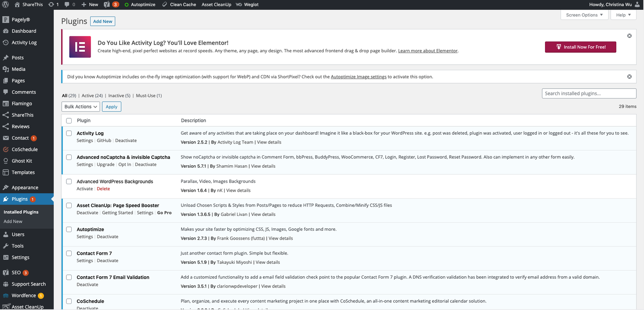Delete Advanced WordPress Backgrounds plugin
This screenshot has height=310, width=644.
point(103,189)
